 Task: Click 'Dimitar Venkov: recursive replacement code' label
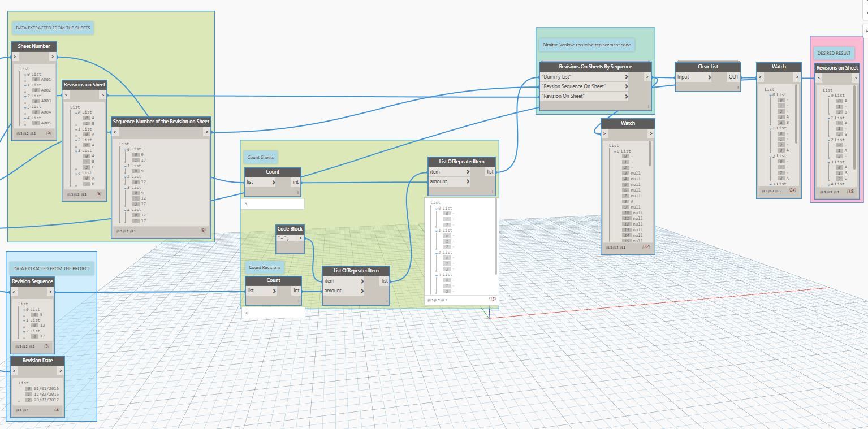pos(586,44)
